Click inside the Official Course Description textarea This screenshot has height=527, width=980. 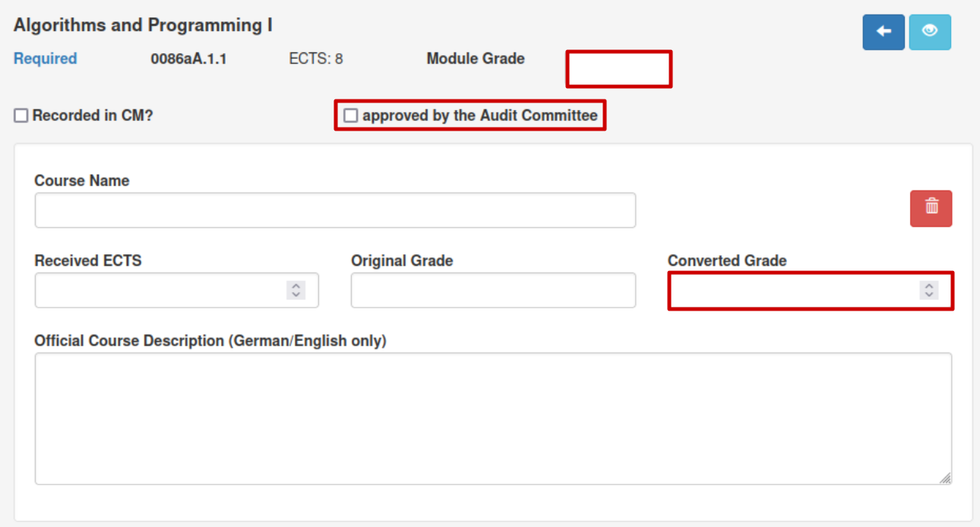[493, 418]
